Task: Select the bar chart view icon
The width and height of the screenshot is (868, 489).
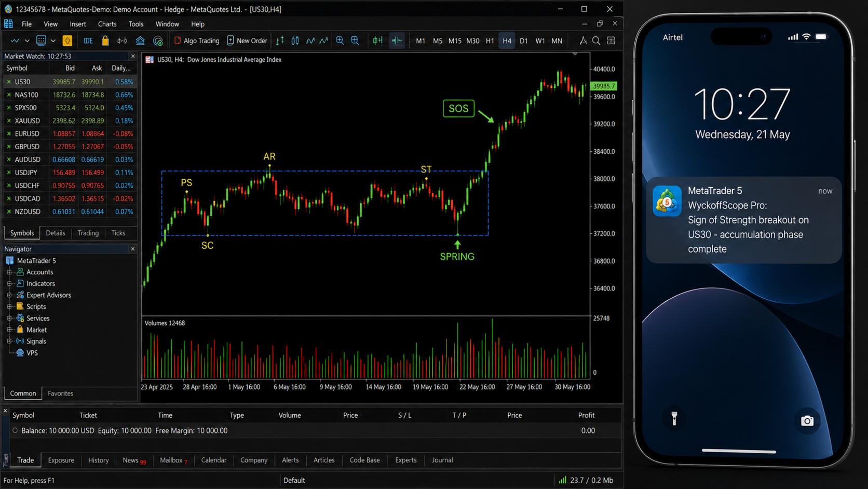Action: [280, 41]
